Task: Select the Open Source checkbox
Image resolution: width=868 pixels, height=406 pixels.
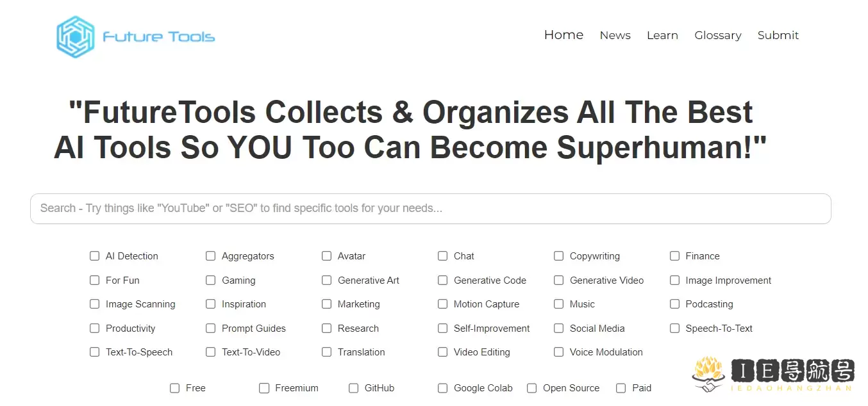Action: pyautogui.click(x=531, y=388)
